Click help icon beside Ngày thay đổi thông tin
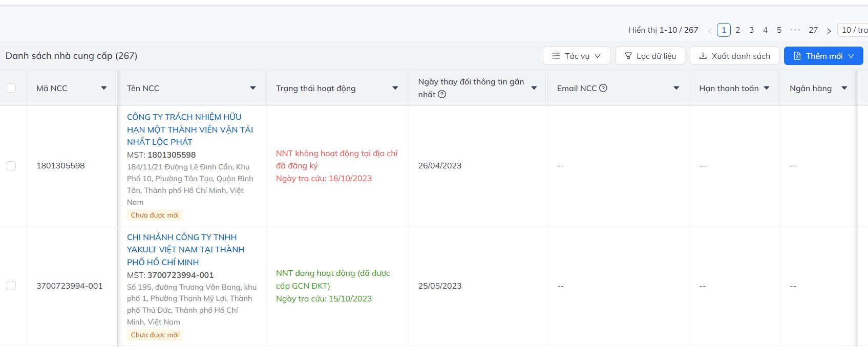The image size is (868, 347). click(x=442, y=94)
